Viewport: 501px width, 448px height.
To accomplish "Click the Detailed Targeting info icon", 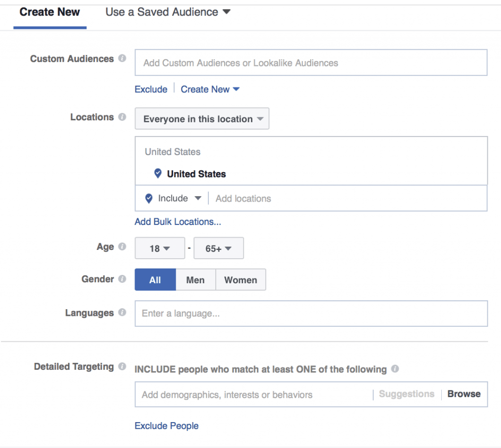I will coord(122,366).
